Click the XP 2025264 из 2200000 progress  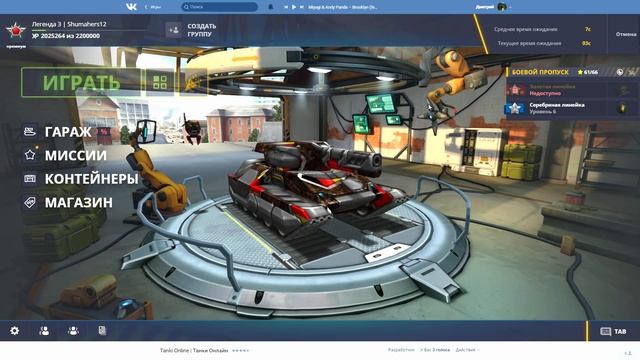pyautogui.click(x=66, y=36)
